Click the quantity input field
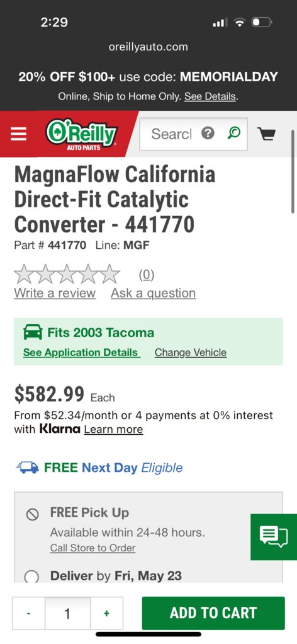 [68, 613]
